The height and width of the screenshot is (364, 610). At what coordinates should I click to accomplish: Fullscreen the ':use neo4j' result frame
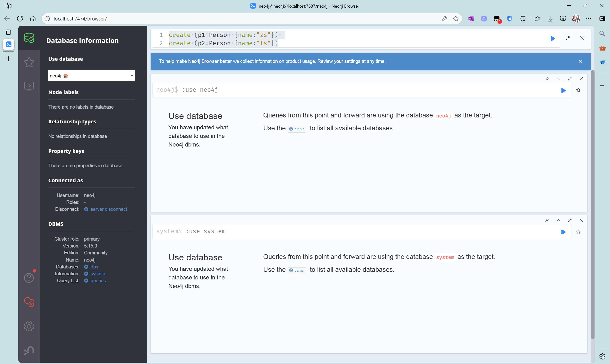570,79
